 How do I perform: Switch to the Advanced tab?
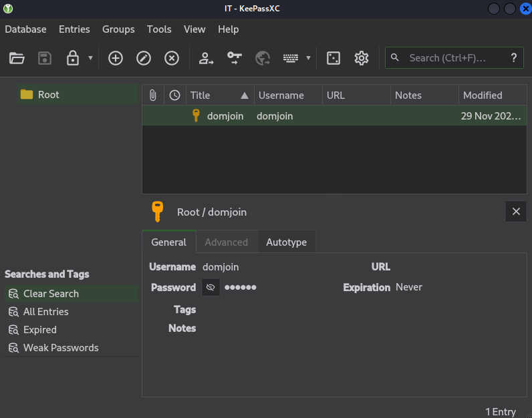click(227, 242)
